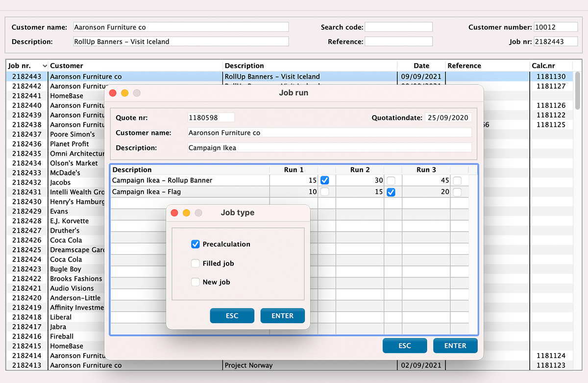The width and height of the screenshot is (588, 383).
Task: Click ESC in Job type dialog
Action: click(x=232, y=316)
